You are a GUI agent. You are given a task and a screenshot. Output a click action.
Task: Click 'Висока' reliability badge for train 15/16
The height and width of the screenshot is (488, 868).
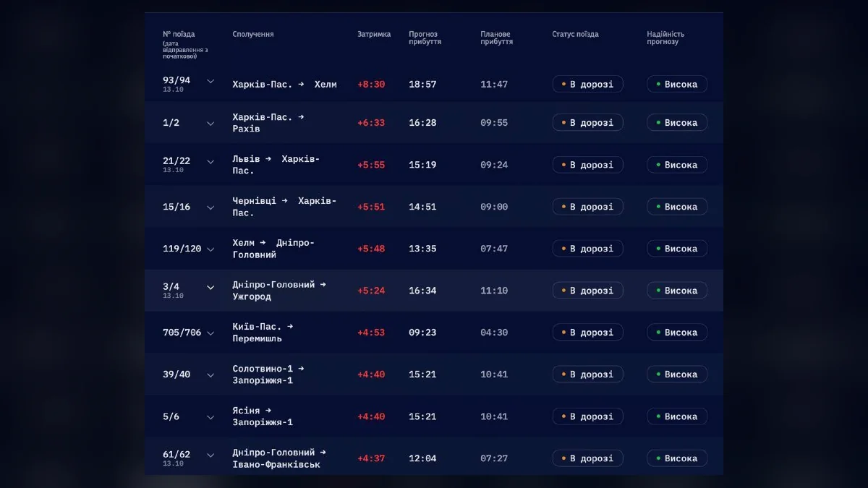677,207
